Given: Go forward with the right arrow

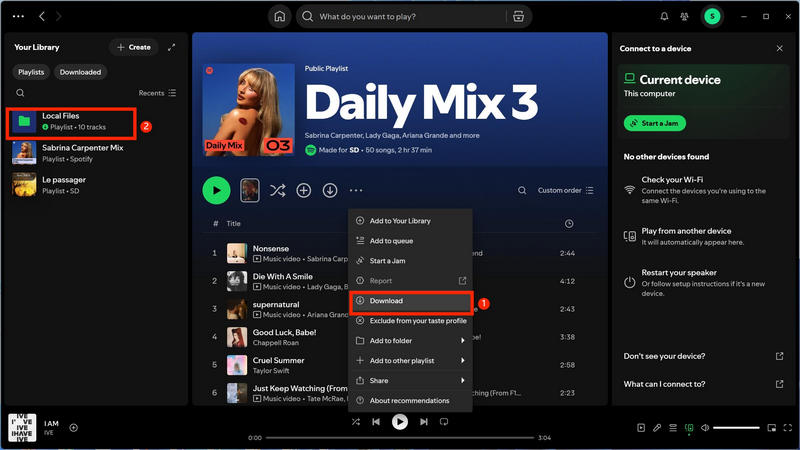Looking at the screenshot, I should tap(58, 16).
